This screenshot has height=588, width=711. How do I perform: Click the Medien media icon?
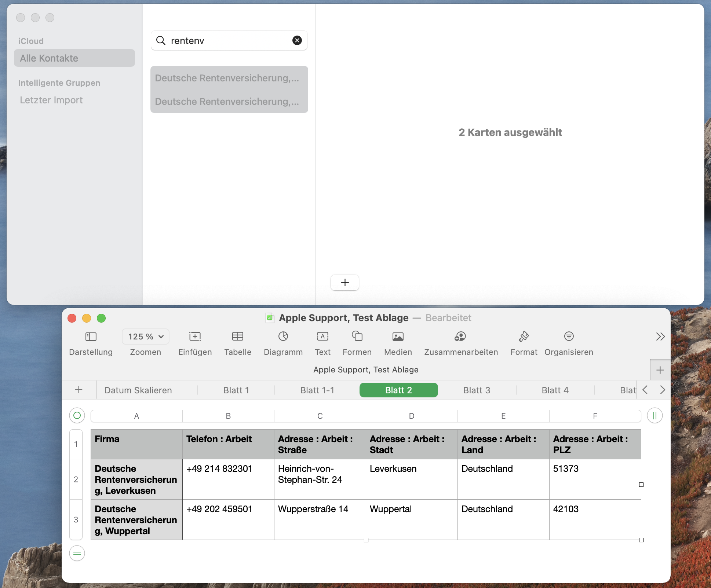(398, 337)
